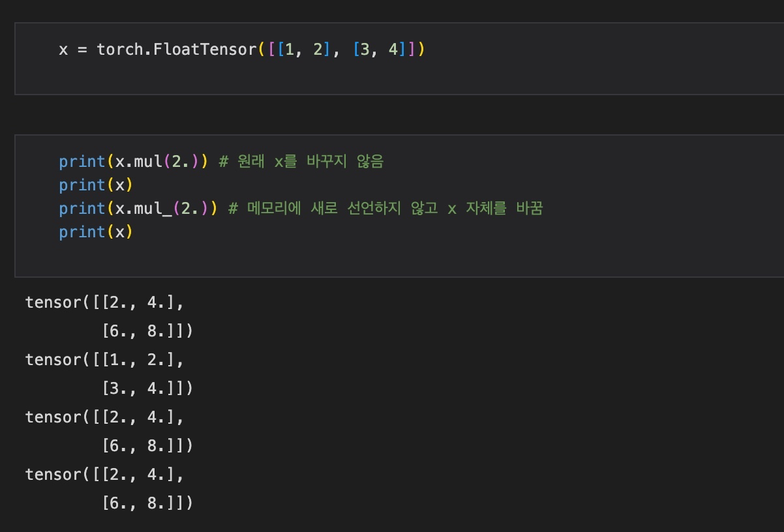Place cursor on x.mul(2.) call
Screen dimensions: 784x532
(x=157, y=162)
